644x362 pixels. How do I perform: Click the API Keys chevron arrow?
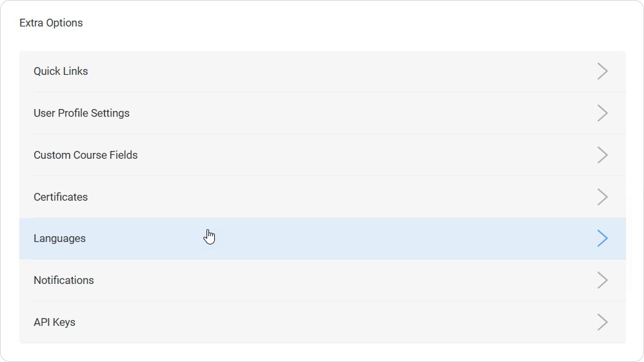602,322
